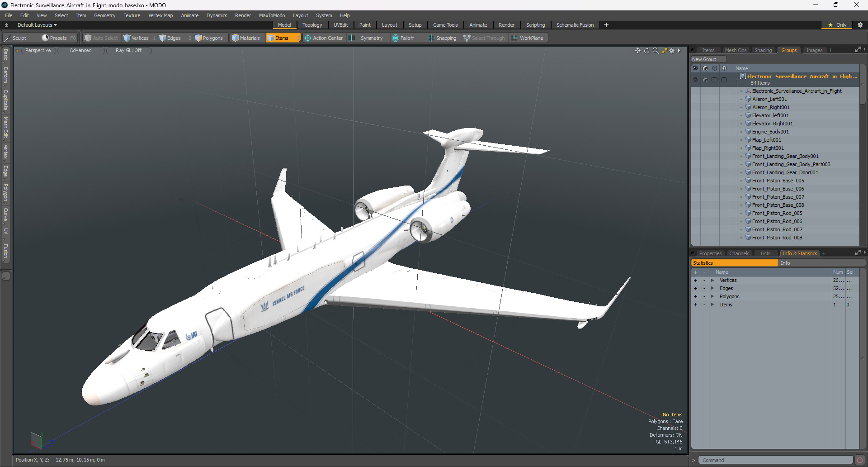The width and height of the screenshot is (868, 467).
Task: Open the Ray GL dropdown
Action: 128,51
